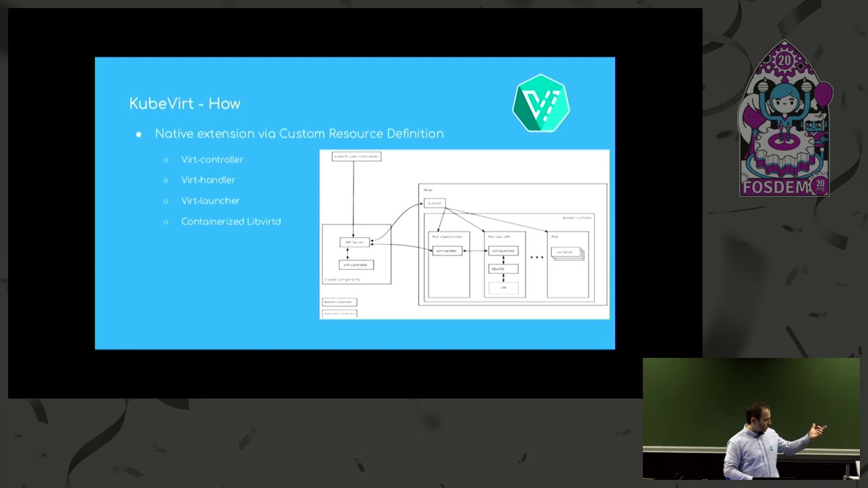The width and height of the screenshot is (868, 488).
Task: Click the "Node" label in diagram
Action: 428,190
